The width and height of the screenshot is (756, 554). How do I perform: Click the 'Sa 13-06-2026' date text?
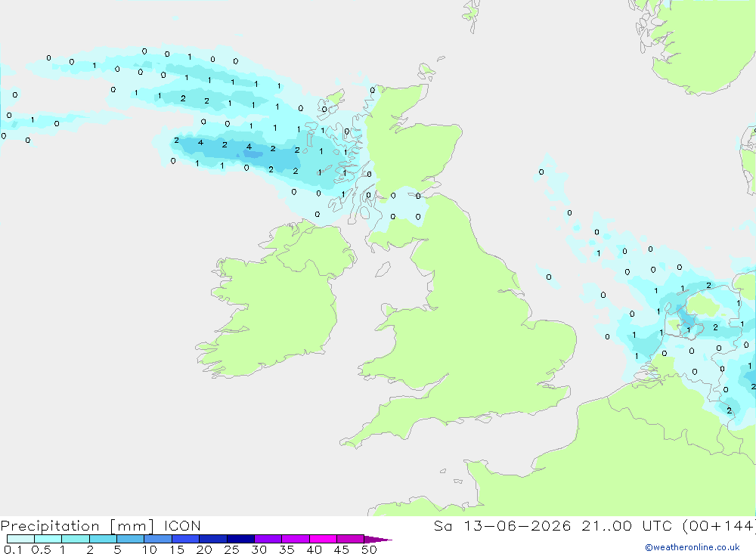pyautogui.click(x=502, y=526)
